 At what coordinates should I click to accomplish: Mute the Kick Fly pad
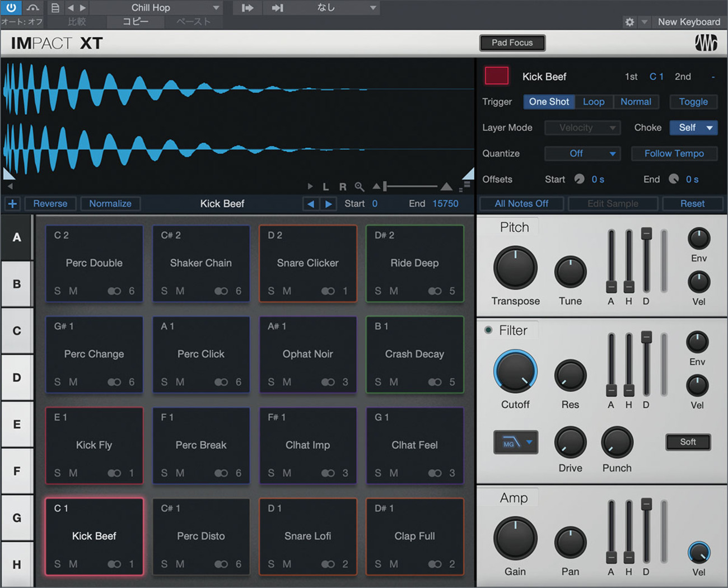pyautogui.click(x=73, y=473)
